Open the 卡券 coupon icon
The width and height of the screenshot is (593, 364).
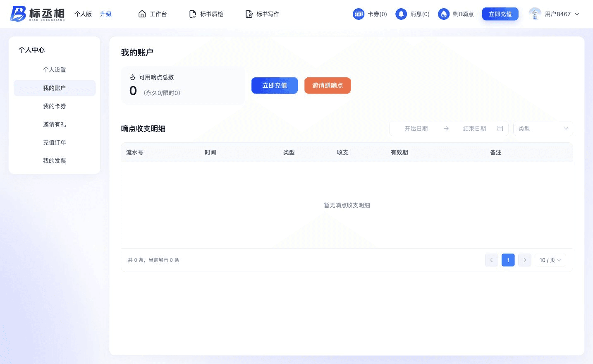359,14
